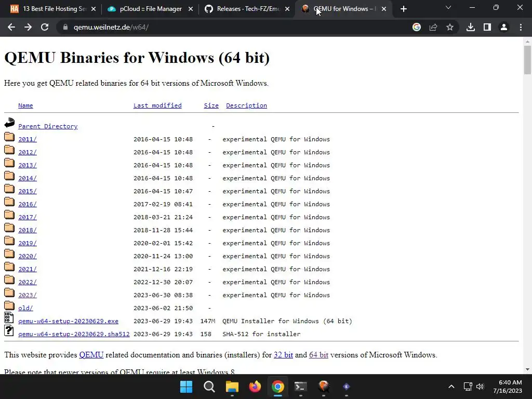This screenshot has width=532, height=399.
Task: Switch to Releases Tech-FZ GitHub tab
Action: pyautogui.click(x=246, y=9)
